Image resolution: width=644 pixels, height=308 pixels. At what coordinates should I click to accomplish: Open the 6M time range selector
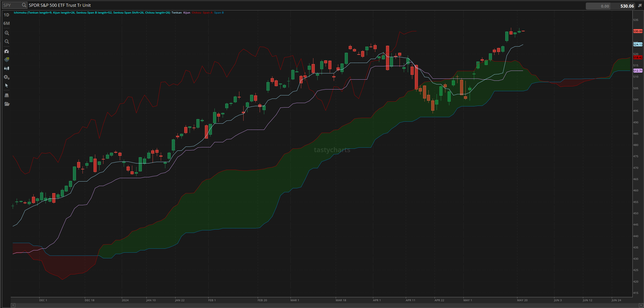(x=6, y=23)
